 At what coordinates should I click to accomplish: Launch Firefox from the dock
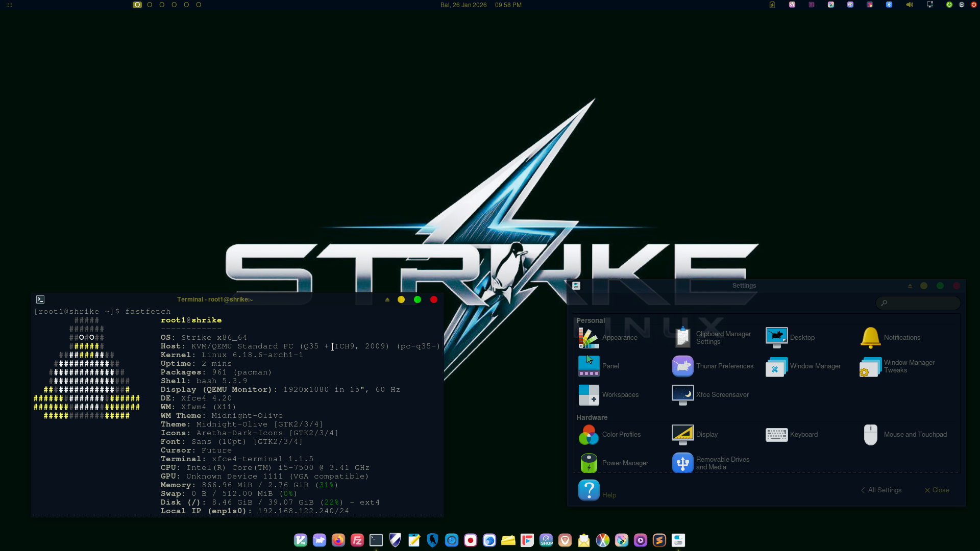click(x=338, y=540)
